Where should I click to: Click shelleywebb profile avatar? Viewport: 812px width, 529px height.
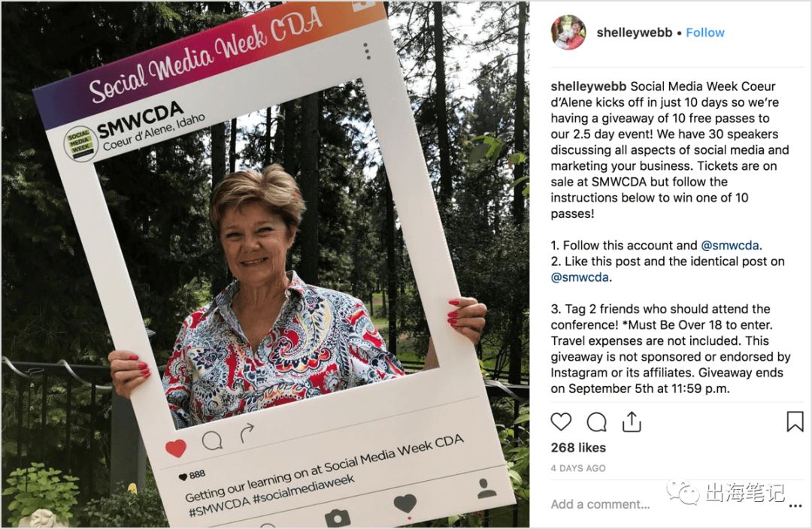(568, 32)
